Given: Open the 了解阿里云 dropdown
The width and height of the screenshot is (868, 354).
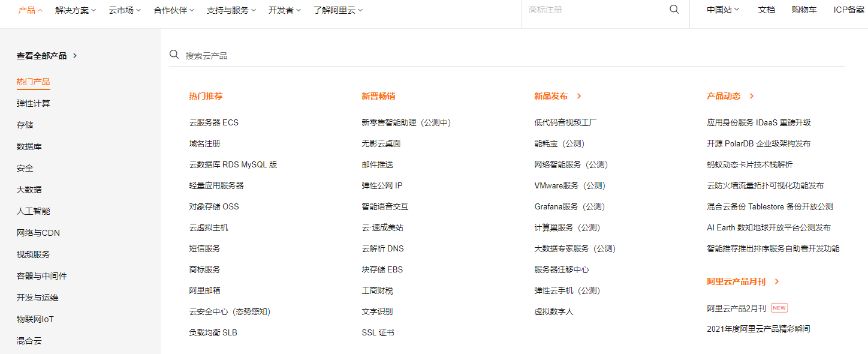Looking at the screenshot, I should coord(338,10).
